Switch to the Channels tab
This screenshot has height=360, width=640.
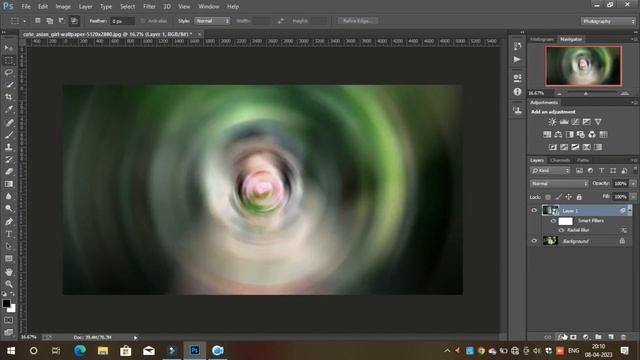pos(560,160)
